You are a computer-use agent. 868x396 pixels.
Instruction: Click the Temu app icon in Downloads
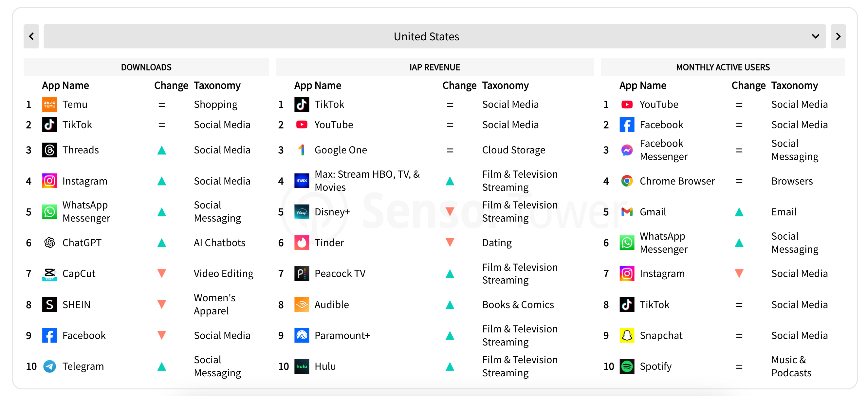(49, 105)
